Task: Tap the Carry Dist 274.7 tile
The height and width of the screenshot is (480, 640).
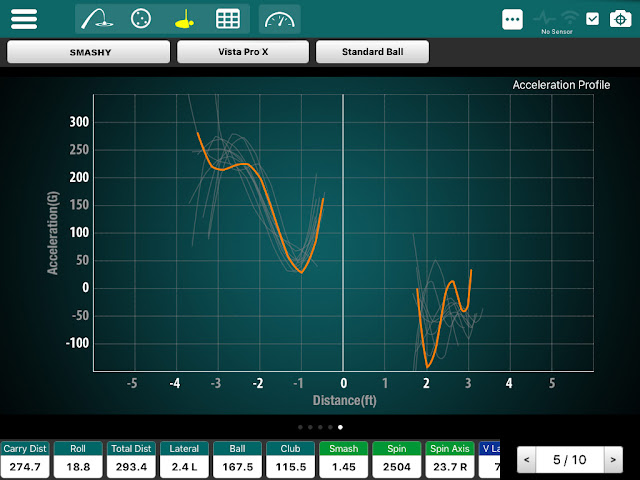Action: point(25,460)
